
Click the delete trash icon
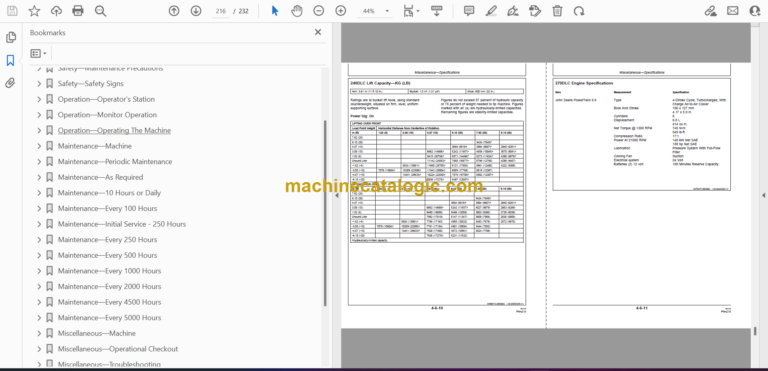(x=557, y=11)
